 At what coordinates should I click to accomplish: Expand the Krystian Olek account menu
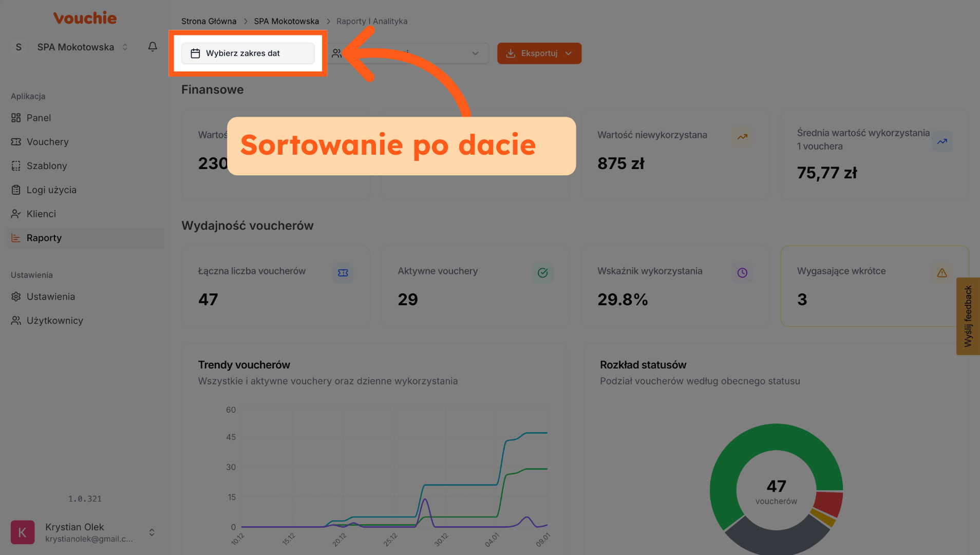[x=152, y=532]
